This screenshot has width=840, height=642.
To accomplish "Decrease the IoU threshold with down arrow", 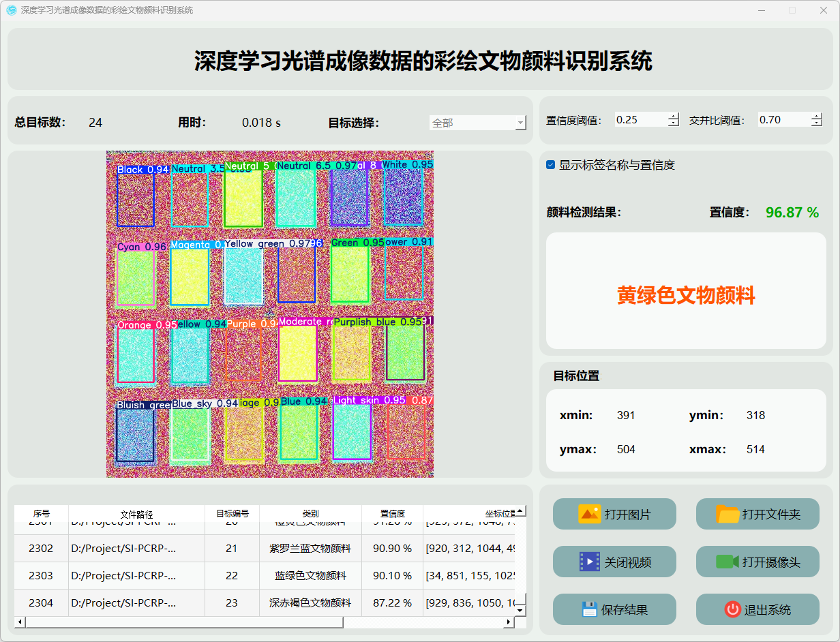I will click(x=817, y=123).
